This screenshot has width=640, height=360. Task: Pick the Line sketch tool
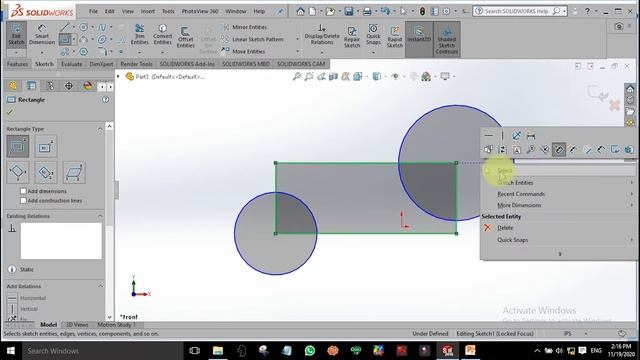pos(64,27)
